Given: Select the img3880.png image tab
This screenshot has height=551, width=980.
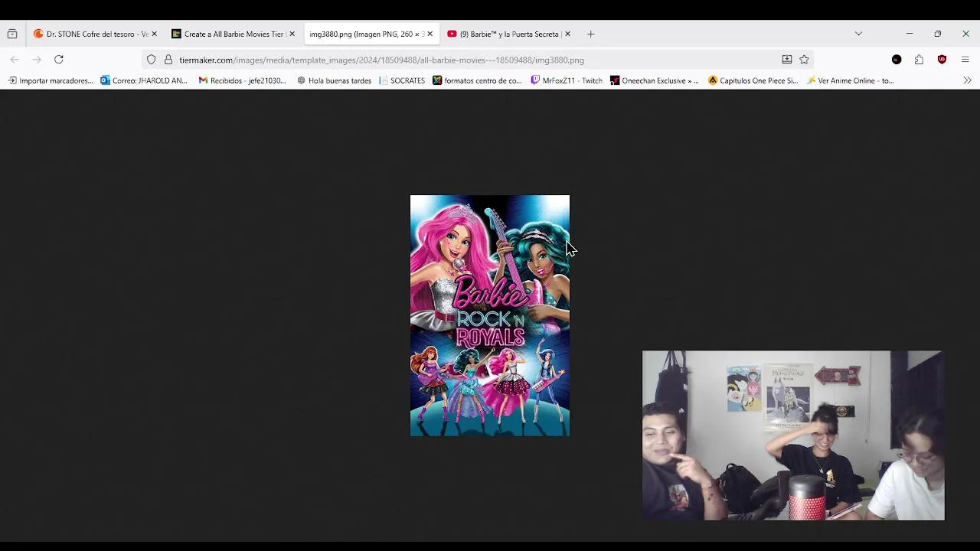Looking at the screenshot, I should 371,34.
